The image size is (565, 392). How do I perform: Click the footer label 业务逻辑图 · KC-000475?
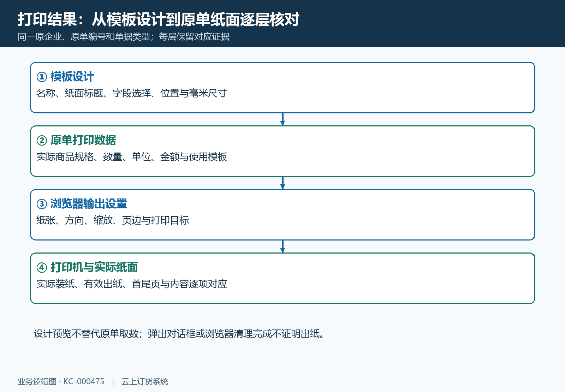pyautogui.click(x=61, y=382)
